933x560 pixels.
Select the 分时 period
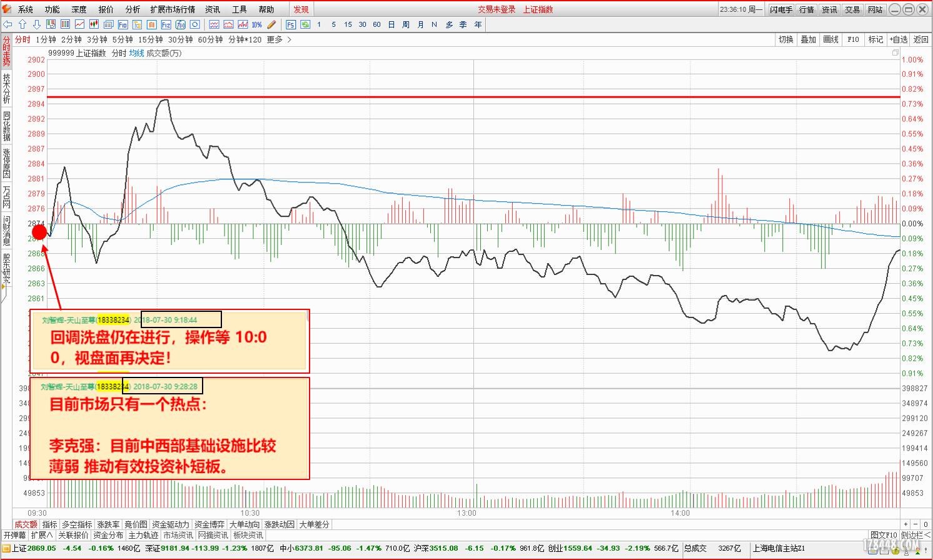click(x=23, y=39)
